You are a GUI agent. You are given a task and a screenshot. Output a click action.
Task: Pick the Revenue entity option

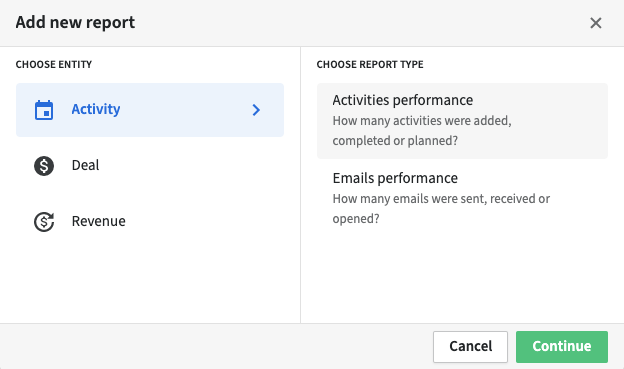150,222
